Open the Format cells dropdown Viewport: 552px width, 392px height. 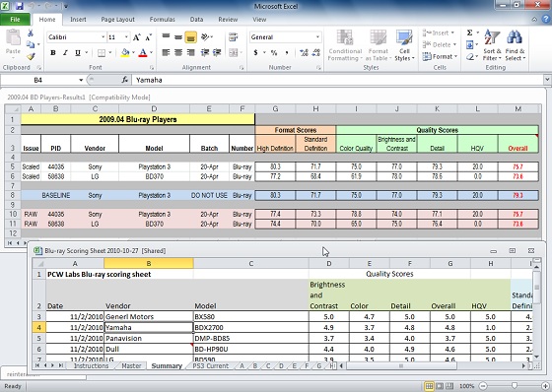tap(440, 56)
